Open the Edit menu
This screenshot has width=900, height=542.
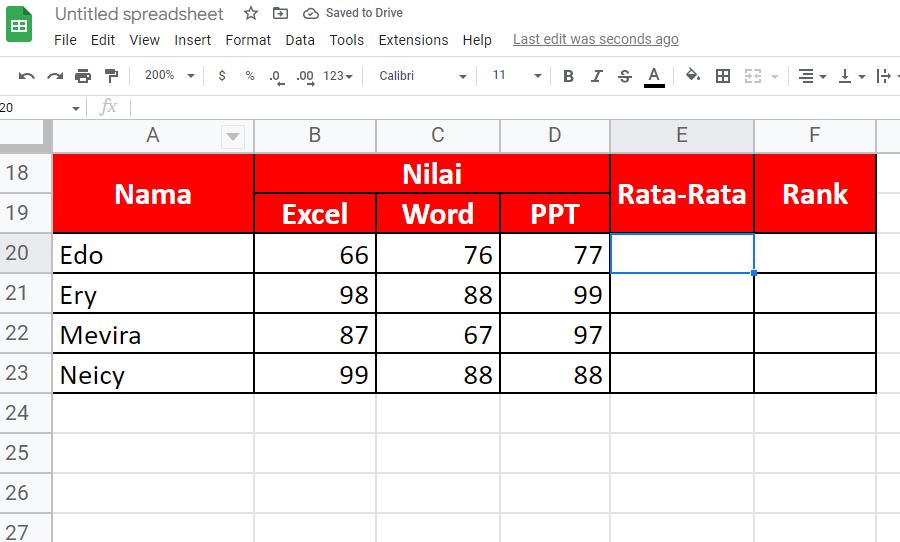click(x=103, y=40)
